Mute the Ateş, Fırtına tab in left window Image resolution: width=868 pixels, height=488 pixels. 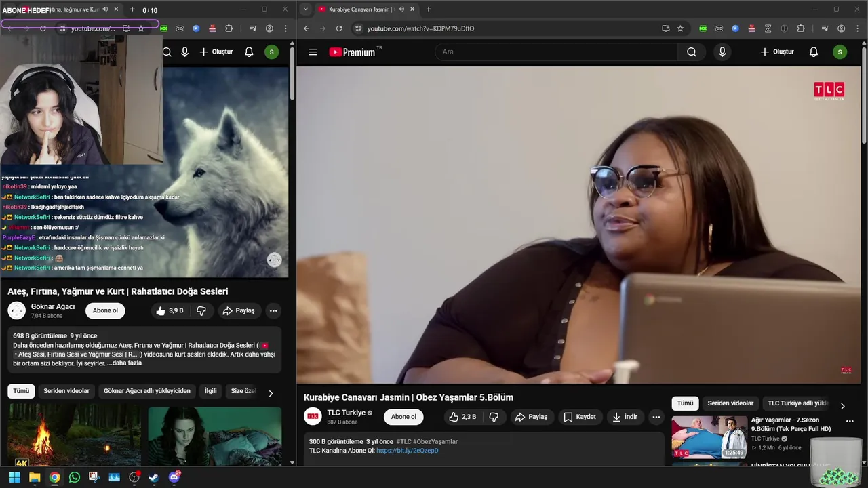point(105,9)
